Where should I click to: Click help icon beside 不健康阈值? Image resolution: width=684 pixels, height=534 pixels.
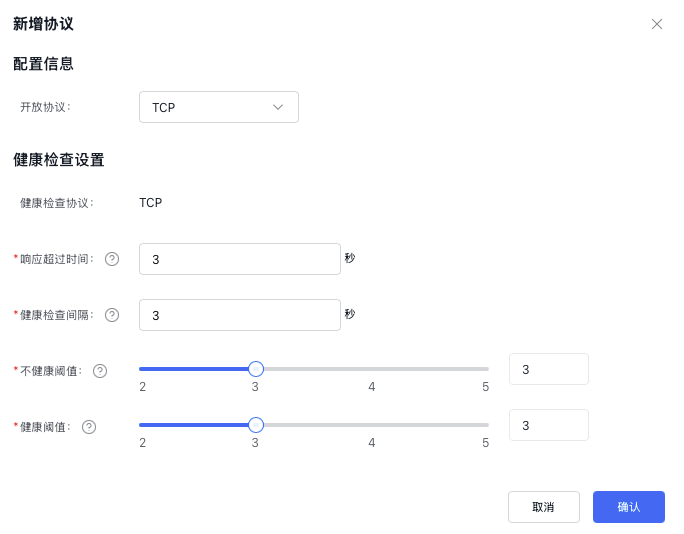pyautogui.click(x=100, y=371)
